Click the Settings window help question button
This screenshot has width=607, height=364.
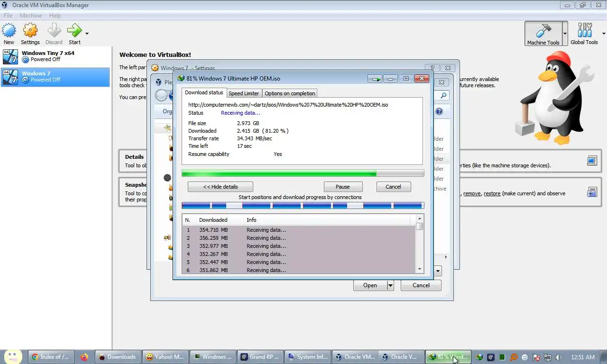(432, 68)
